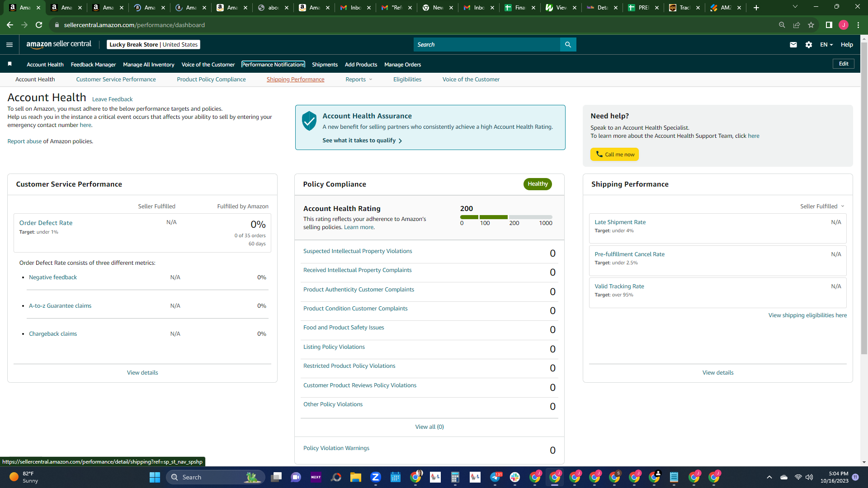The image size is (868, 488).
Task: Open the Chrome profile avatar
Action: (844, 25)
